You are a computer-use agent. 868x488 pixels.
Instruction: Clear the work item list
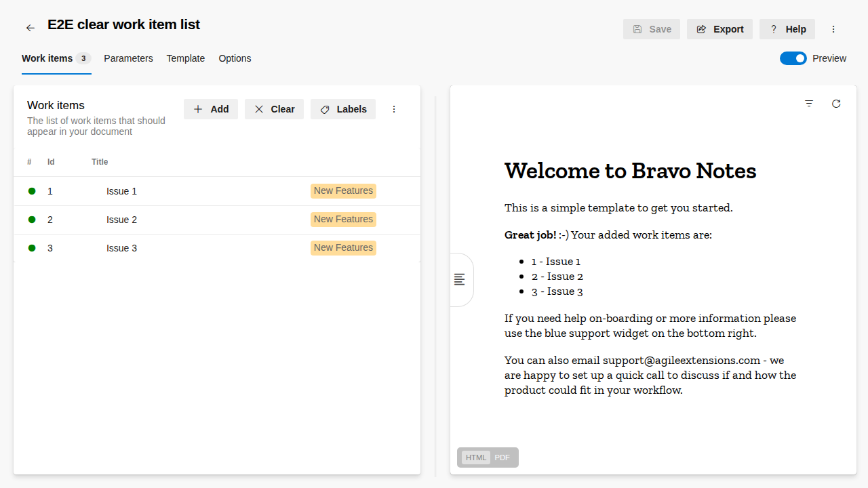pyautogui.click(x=274, y=109)
